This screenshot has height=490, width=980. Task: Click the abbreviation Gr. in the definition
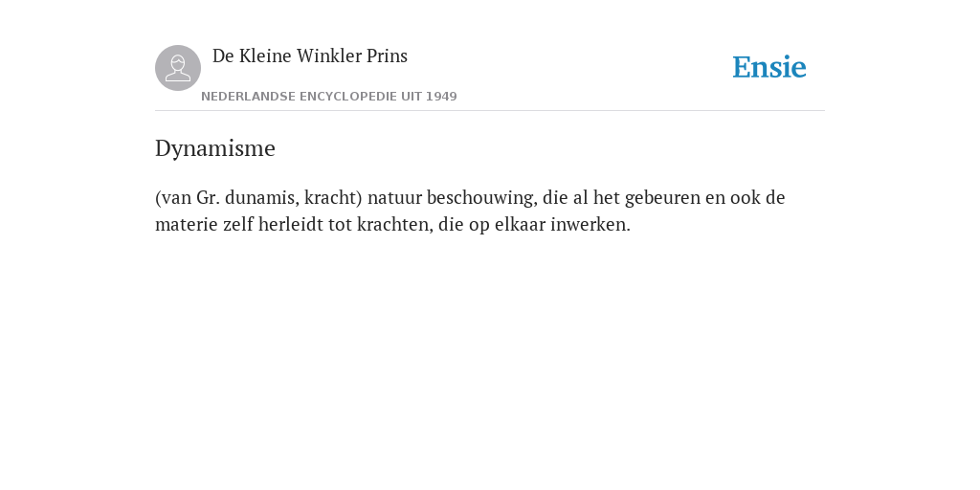(x=208, y=197)
